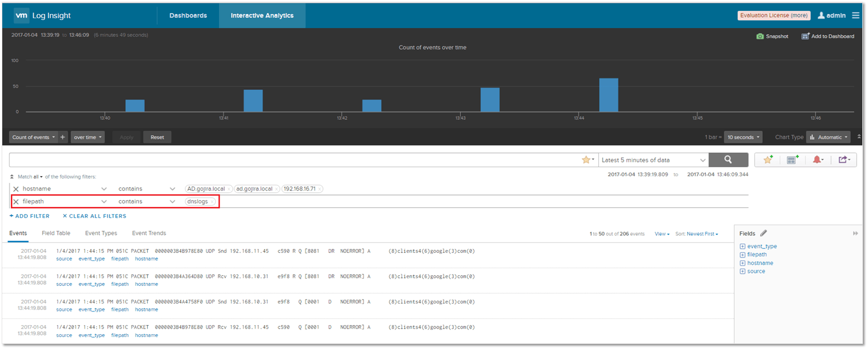Image resolution: width=868 pixels, height=349 pixels.
Task: Click hostname link under third event
Action: click(147, 310)
